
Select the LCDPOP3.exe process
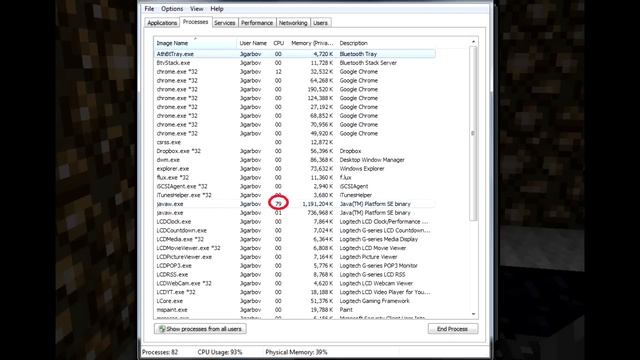[x=294, y=266]
